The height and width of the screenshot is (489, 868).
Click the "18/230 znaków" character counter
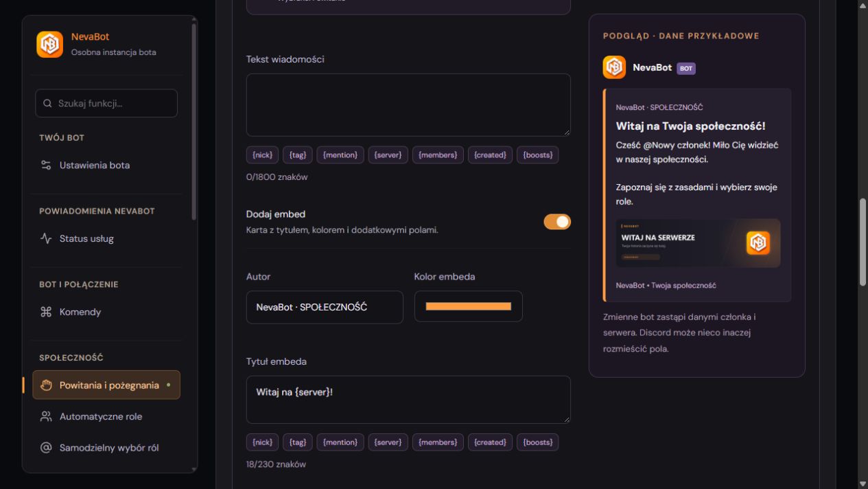pos(276,464)
